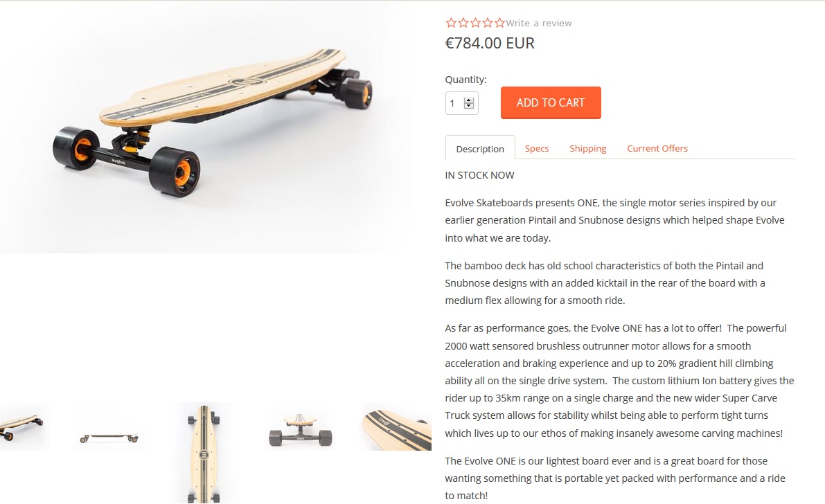Click the third rating star
This screenshot has width=825, height=504.
point(475,23)
